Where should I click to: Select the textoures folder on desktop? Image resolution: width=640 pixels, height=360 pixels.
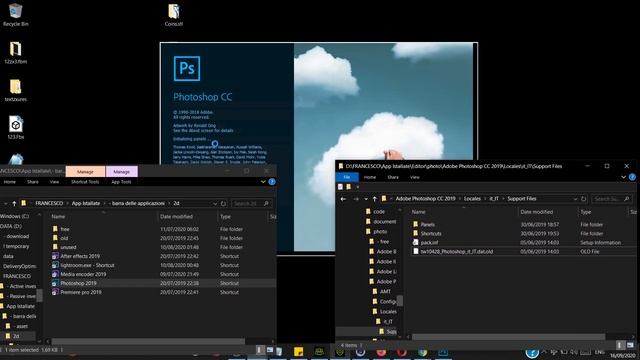[x=16, y=90]
